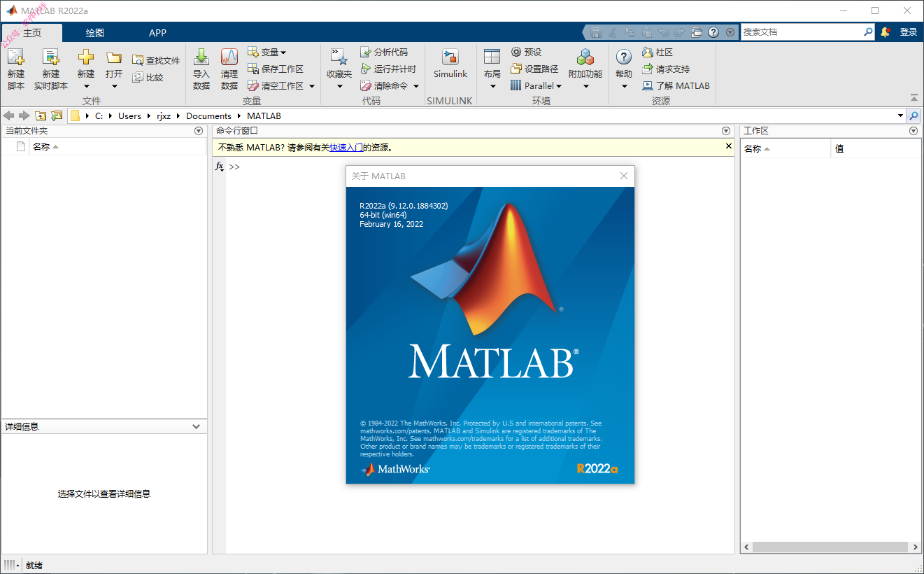Switch to the Home (主页) tab

click(x=32, y=33)
